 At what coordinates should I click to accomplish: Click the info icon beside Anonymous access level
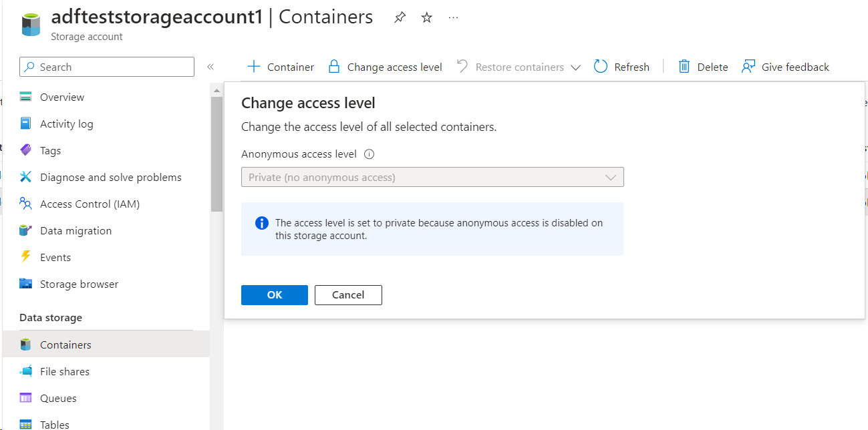coord(368,154)
